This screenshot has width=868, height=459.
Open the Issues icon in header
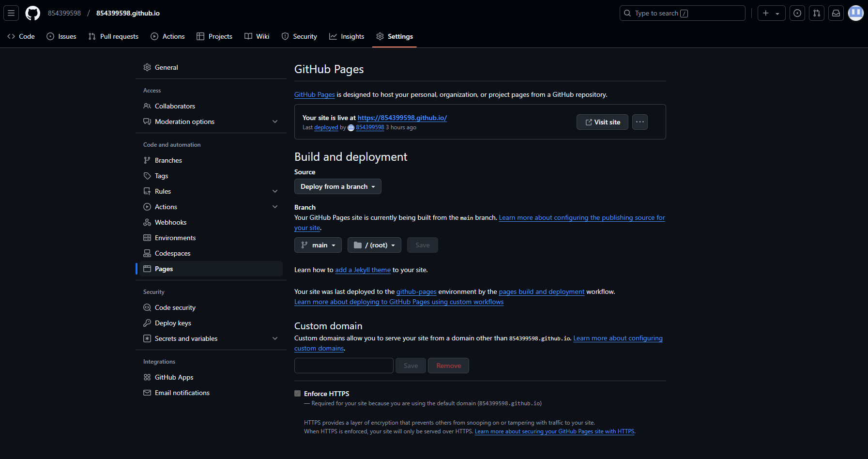tap(797, 13)
